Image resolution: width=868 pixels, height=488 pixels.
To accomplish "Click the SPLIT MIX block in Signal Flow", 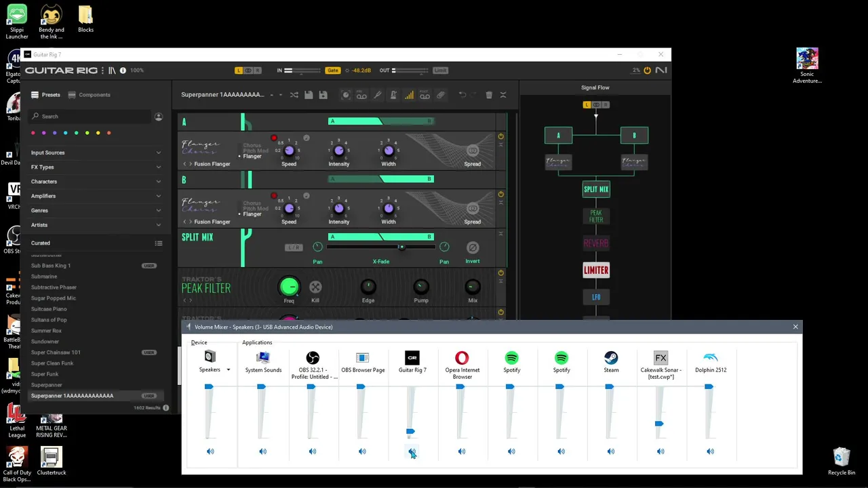I will click(596, 190).
